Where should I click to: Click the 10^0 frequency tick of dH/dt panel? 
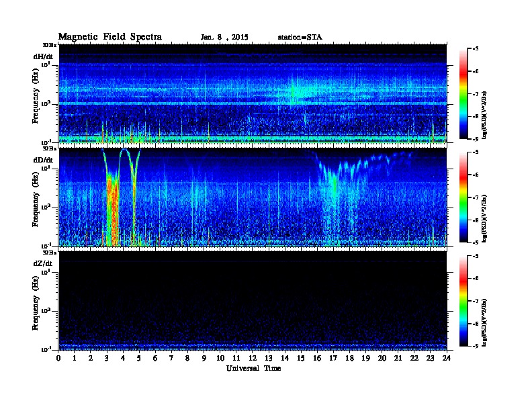pos(46,103)
